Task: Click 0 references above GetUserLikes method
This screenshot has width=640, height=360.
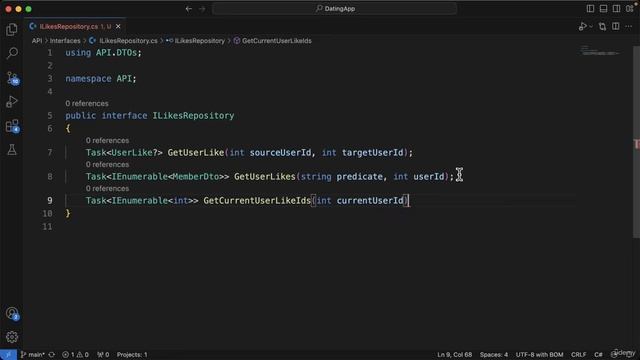Action: click(x=107, y=164)
